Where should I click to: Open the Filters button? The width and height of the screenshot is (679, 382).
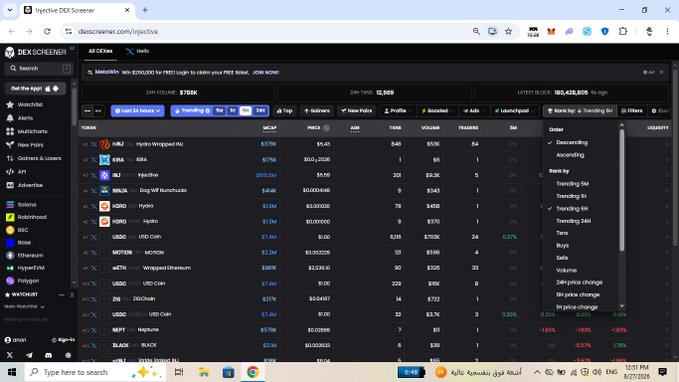click(x=632, y=111)
